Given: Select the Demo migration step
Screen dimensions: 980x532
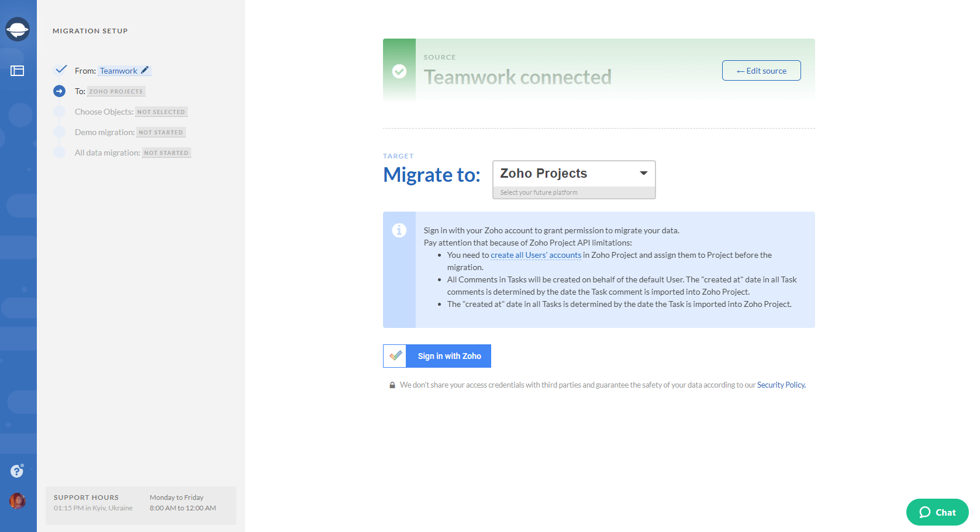Looking at the screenshot, I should 105,132.
